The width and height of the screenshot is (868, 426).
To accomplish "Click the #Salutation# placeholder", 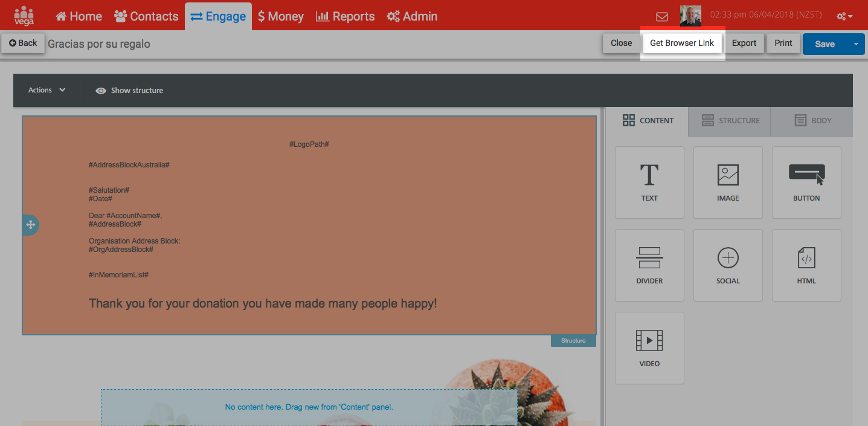I will click(x=109, y=190).
